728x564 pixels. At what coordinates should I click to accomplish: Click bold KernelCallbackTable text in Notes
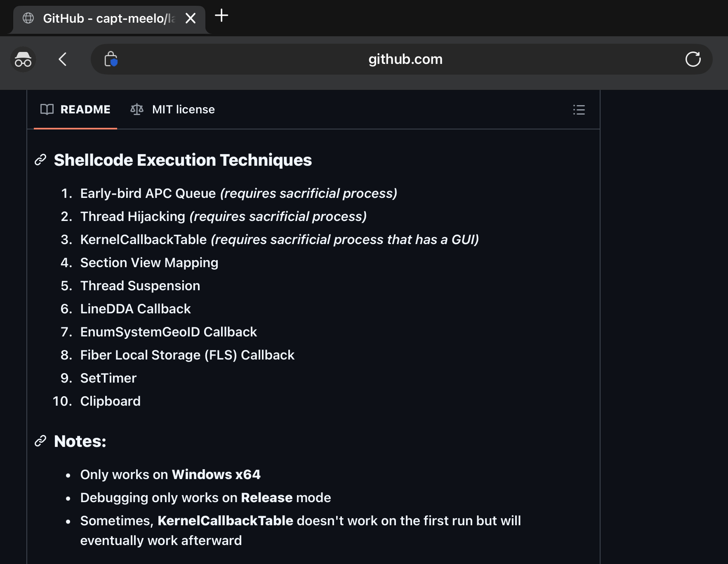click(x=225, y=521)
